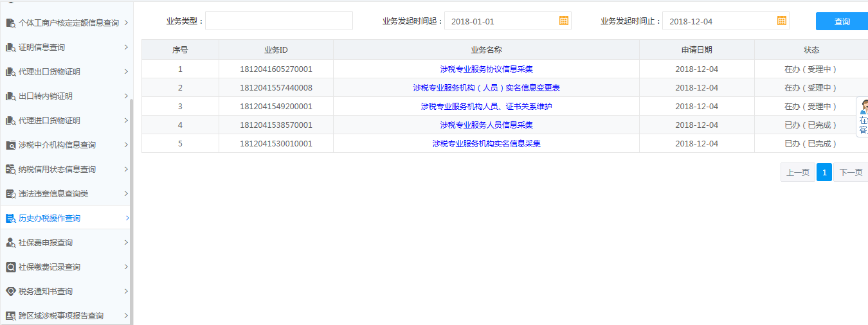The width and height of the screenshot is (868, 325).
Task: Expand the 违法违章信息查询类 chevron arrow
Action: 126,194
